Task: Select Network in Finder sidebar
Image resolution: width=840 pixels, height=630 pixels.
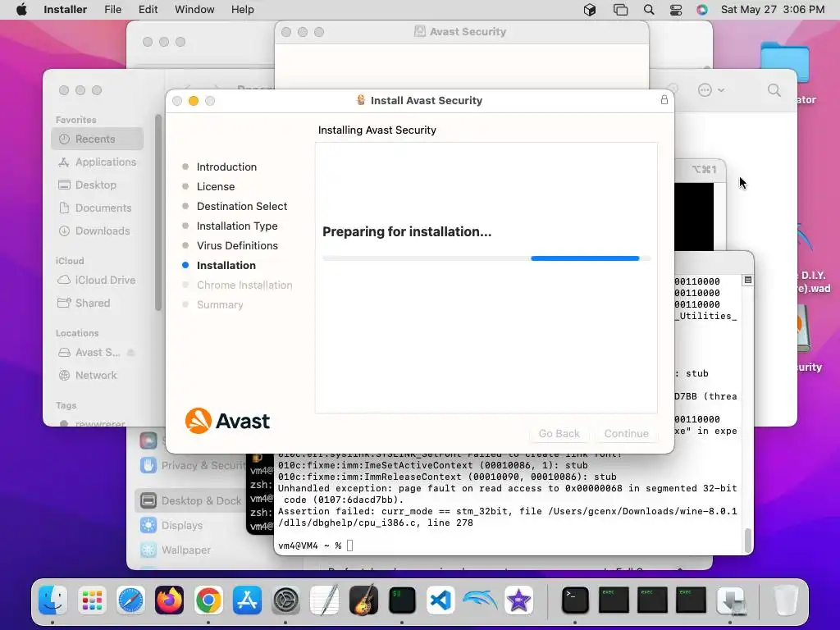Action: coord(98,376)
